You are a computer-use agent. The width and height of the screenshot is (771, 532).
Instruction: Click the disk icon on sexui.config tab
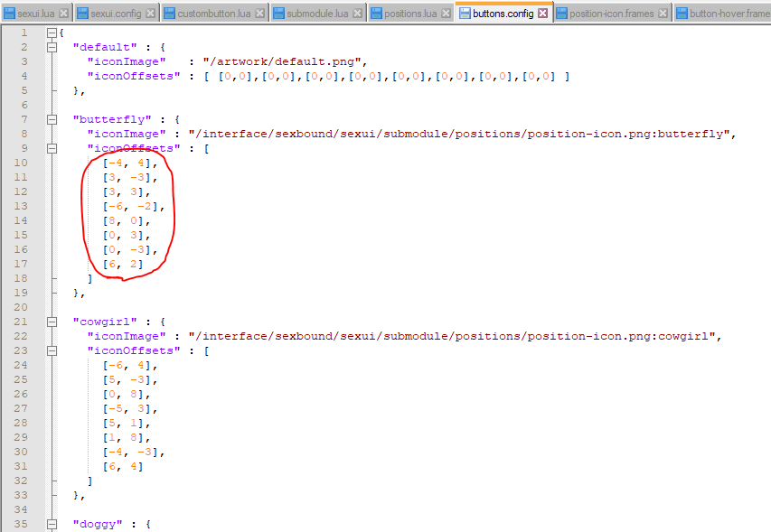83,14
